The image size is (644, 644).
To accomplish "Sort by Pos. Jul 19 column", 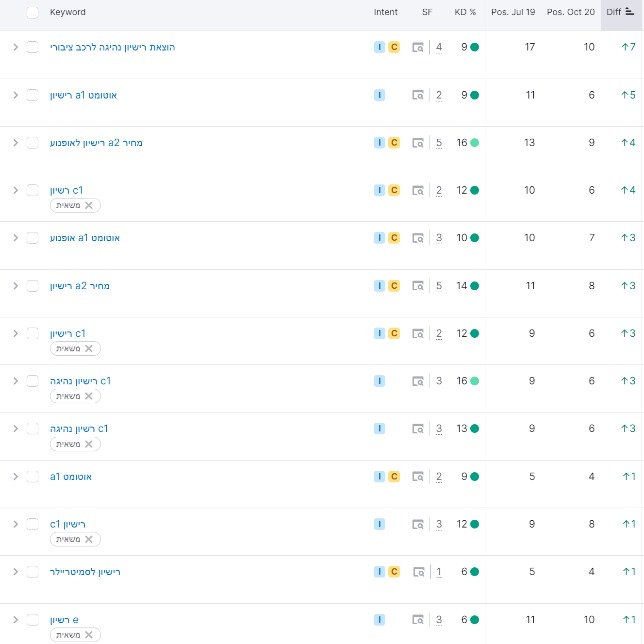I will [513, 12].
